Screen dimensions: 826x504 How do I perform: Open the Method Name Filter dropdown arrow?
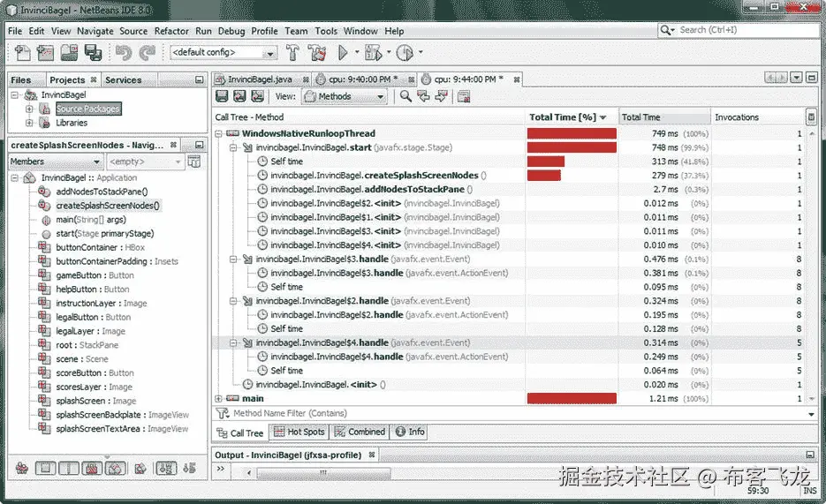[x=811, y=414]
